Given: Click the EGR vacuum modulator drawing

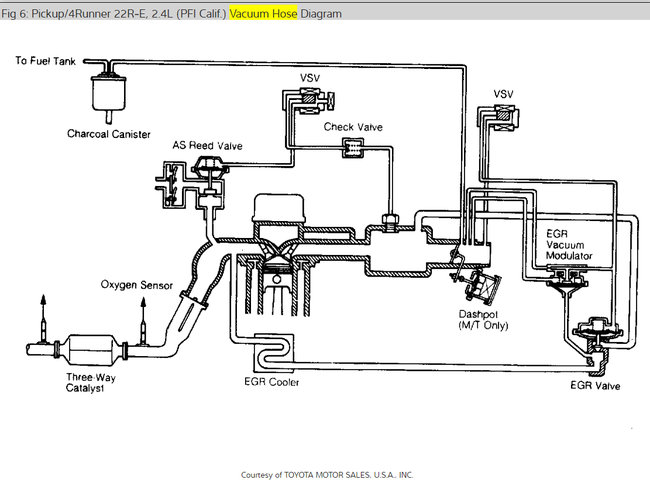Looking at the screenshot, I should click(567, 281).
